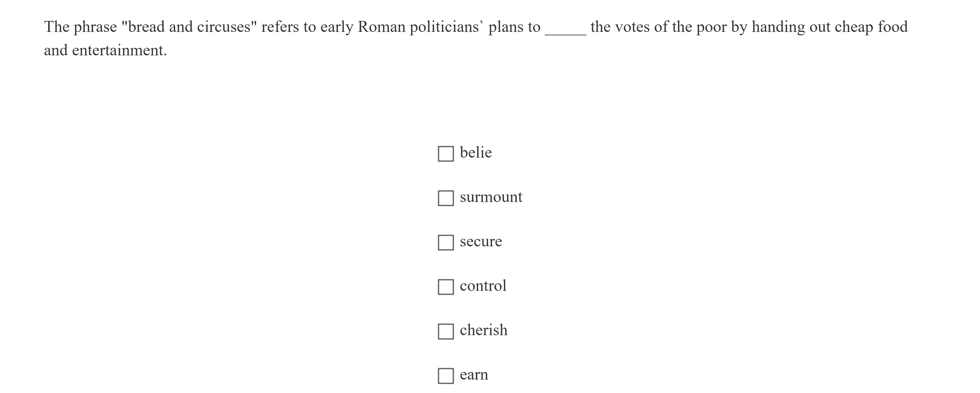Select the "earn" option label text
Screen dimensions: 980x393
click(x=473, y=375)
